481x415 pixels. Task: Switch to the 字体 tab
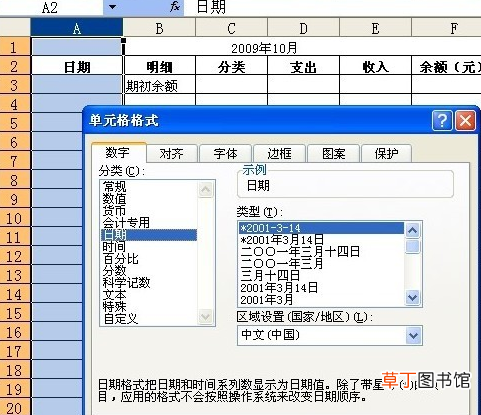225,154
